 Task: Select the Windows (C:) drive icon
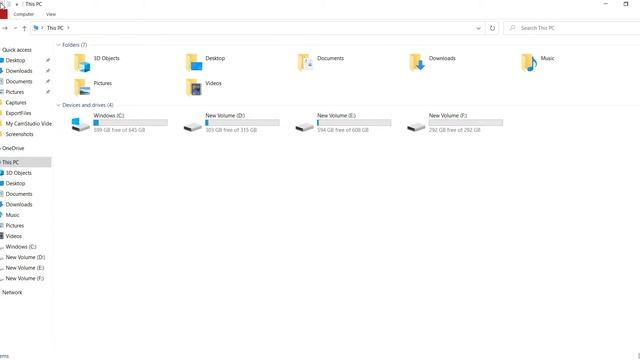(80, 124)
